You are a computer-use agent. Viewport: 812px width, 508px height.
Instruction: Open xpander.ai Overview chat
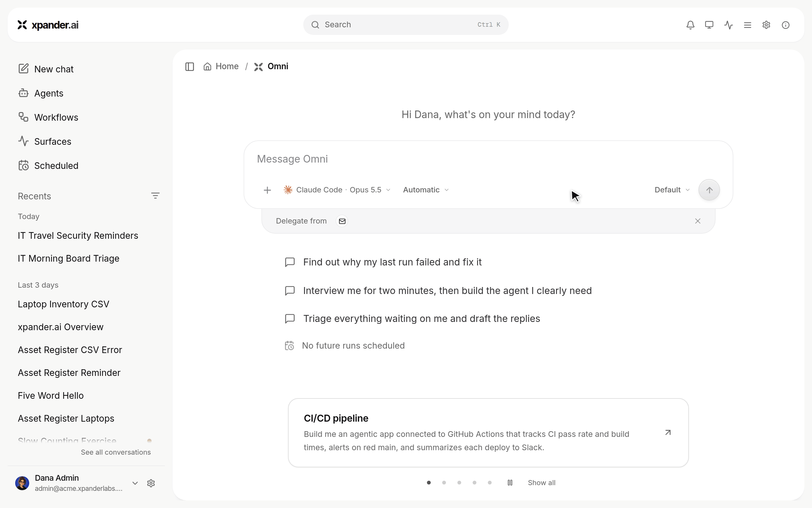pyautogui.click(x=60, y=327)
